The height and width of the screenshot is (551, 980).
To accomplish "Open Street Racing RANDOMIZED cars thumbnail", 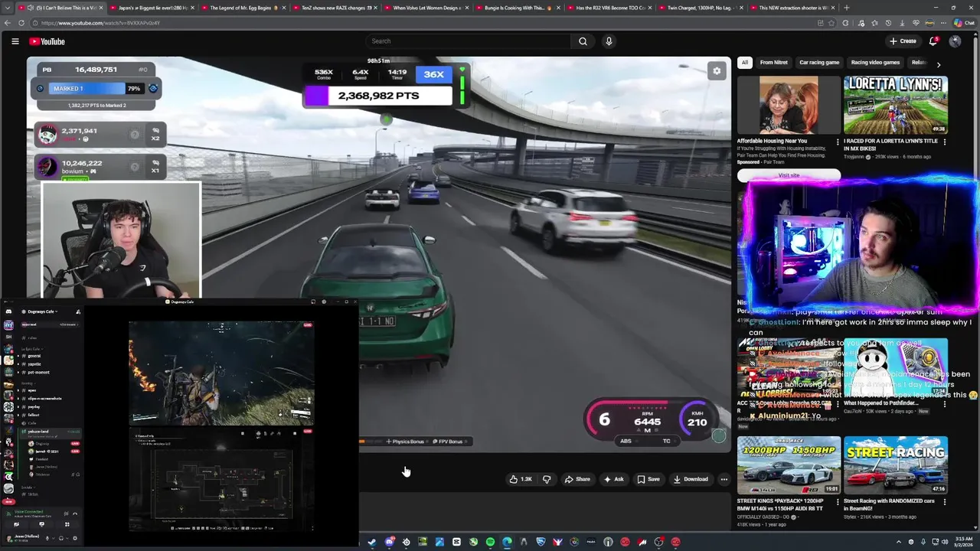I will click(896, 465).
